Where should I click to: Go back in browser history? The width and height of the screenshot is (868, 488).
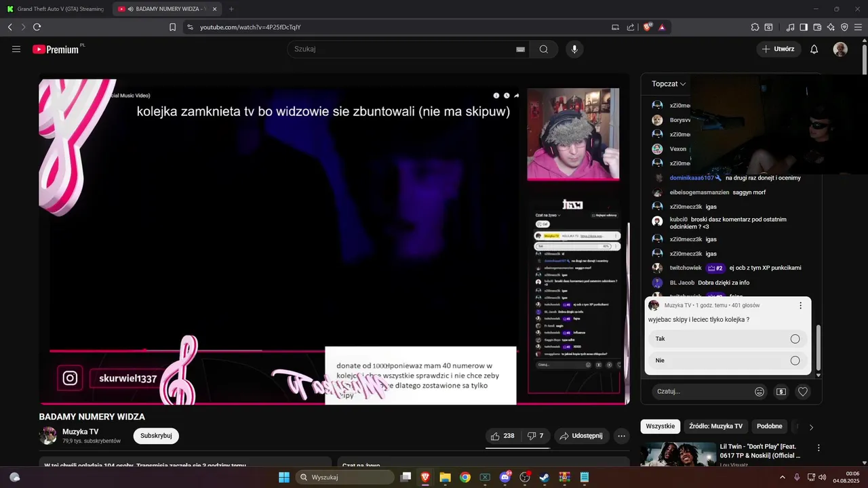pyautogui.click(x=10, y=27)
